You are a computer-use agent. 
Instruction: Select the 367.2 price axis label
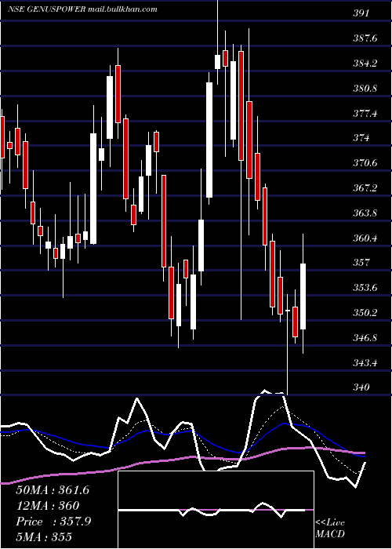[365, 188]
